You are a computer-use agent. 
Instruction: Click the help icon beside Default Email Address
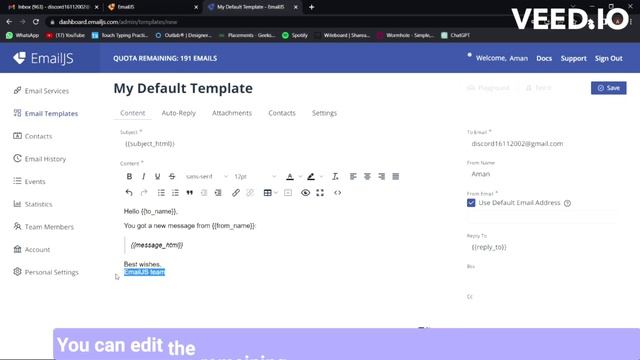(567, 203)
